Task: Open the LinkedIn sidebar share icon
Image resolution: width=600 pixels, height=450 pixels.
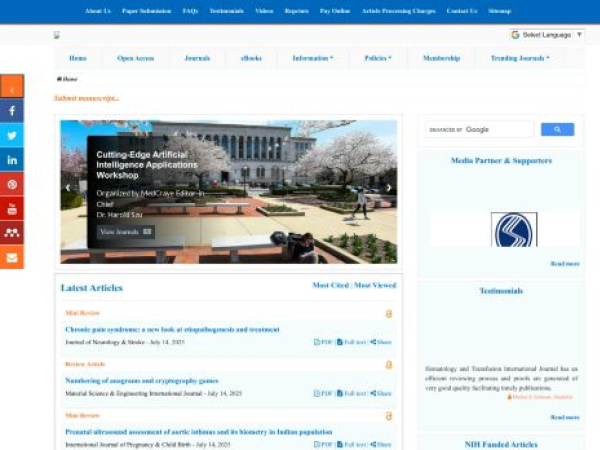Action: pyautogui.click(x=12, y=160)
